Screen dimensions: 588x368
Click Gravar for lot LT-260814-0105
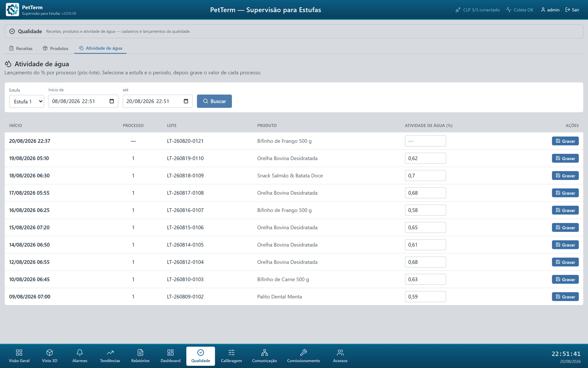click(x=565, y=245)
